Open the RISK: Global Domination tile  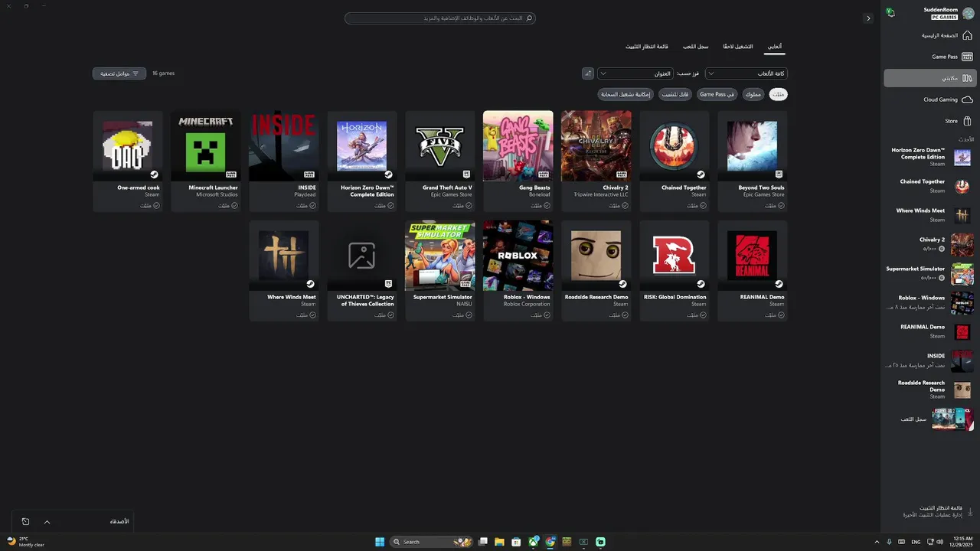pyautogui.click(x=675, y=270)
